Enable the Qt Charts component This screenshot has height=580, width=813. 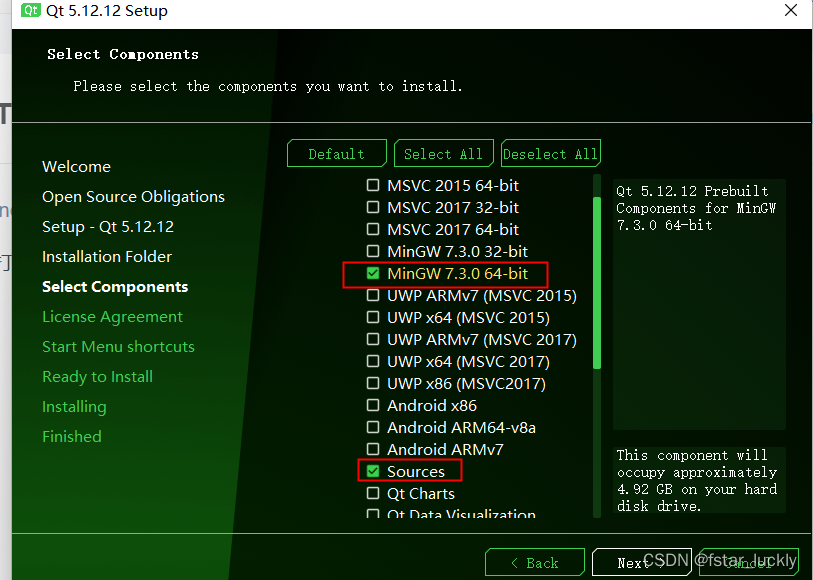click(x=373, y=493)
